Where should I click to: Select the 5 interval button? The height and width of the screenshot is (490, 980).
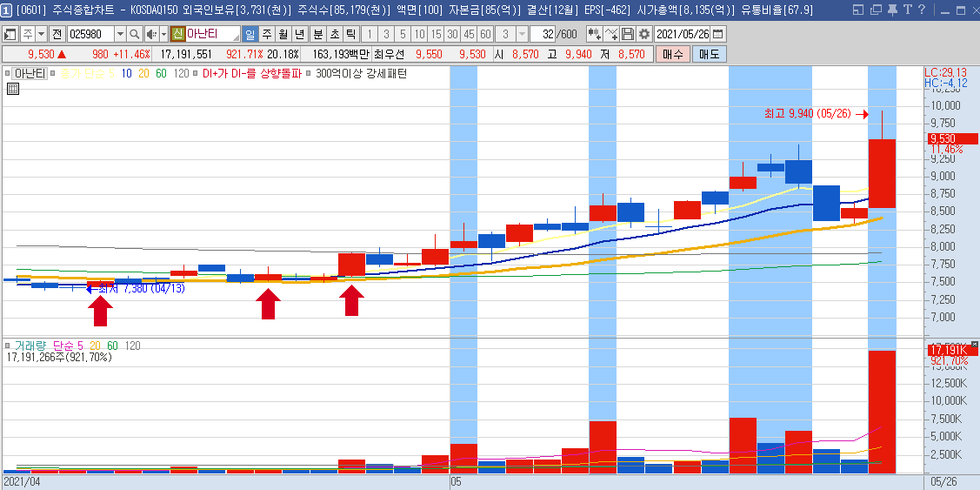(403, 35)
